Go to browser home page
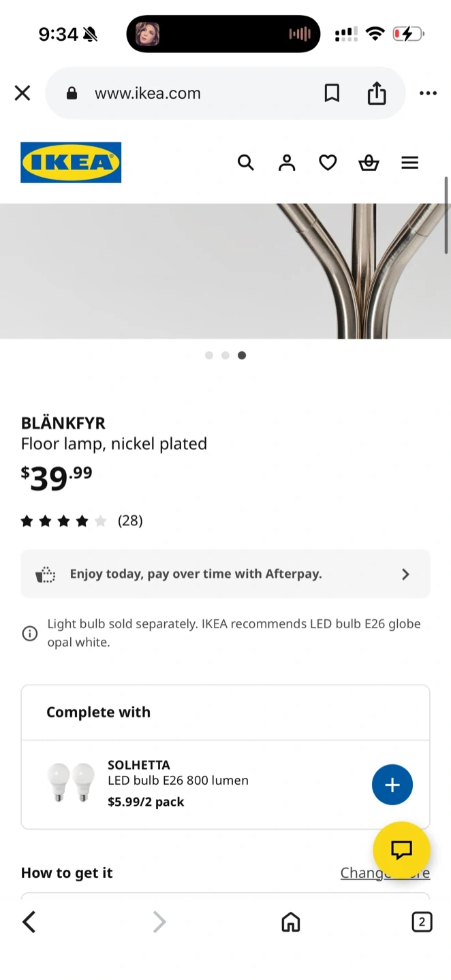This screenshot has height=980, width=451. coord(291,922)
